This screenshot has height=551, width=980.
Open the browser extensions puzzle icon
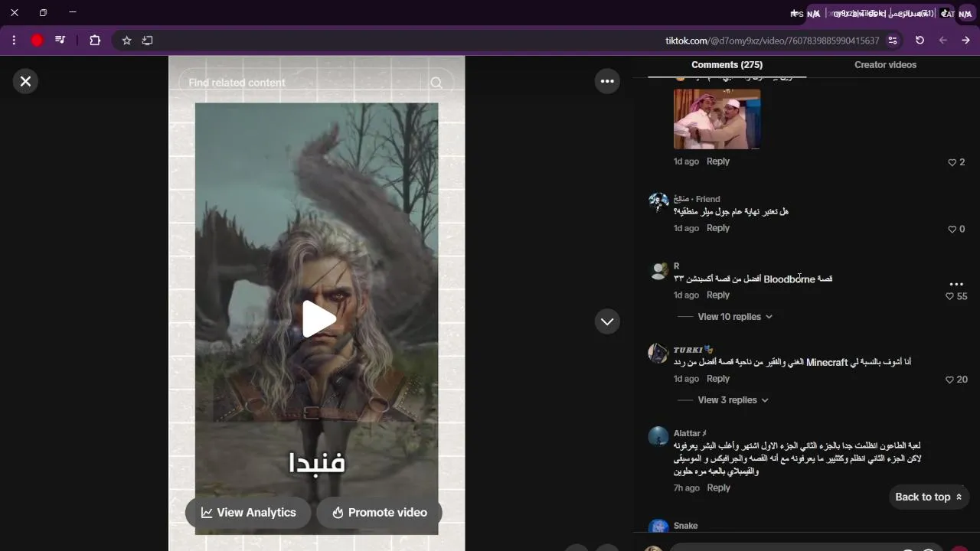click(95, 40)
